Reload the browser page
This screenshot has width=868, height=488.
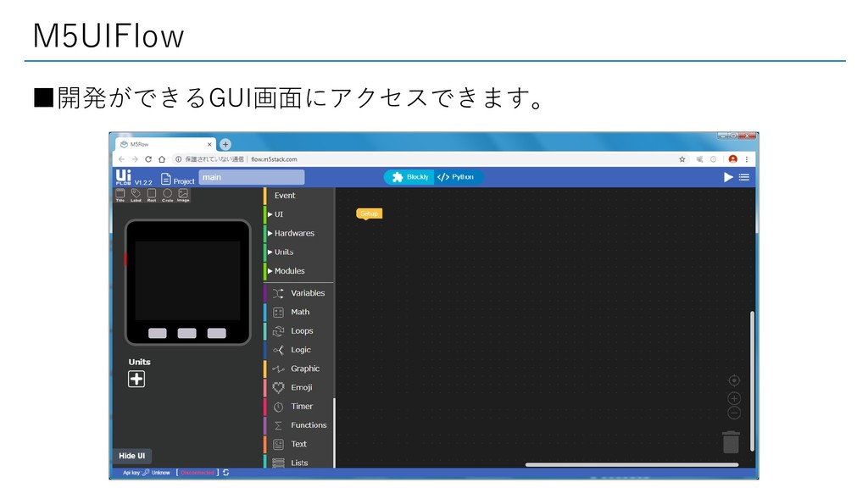tap(148, 158)
